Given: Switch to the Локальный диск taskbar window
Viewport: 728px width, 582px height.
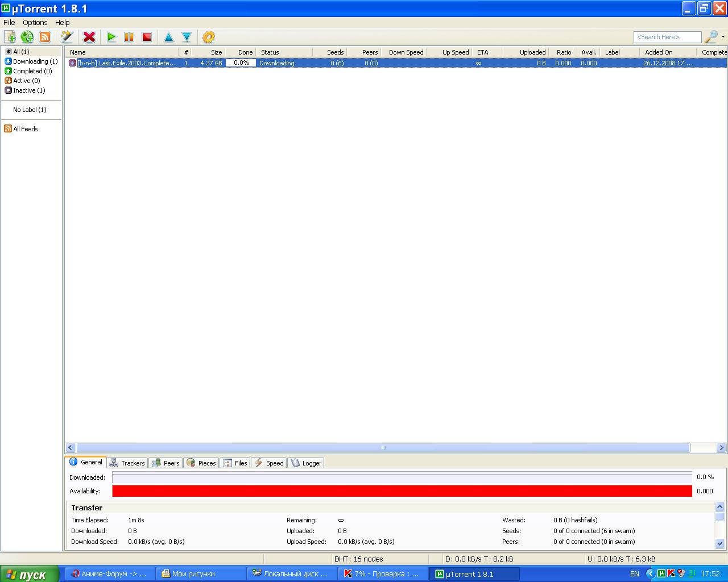Looking at the screenshot, I should point(292,574).
